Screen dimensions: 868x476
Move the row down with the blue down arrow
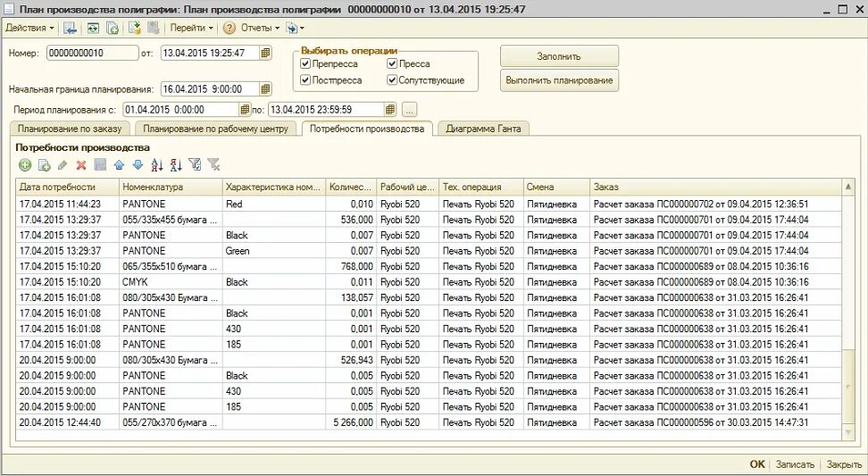tap(138, 164)
